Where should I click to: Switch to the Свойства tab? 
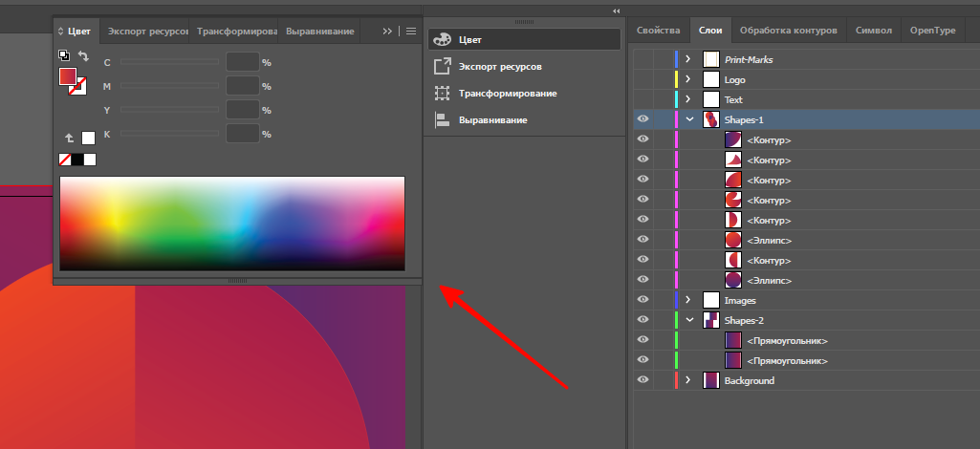coord(658,31)
